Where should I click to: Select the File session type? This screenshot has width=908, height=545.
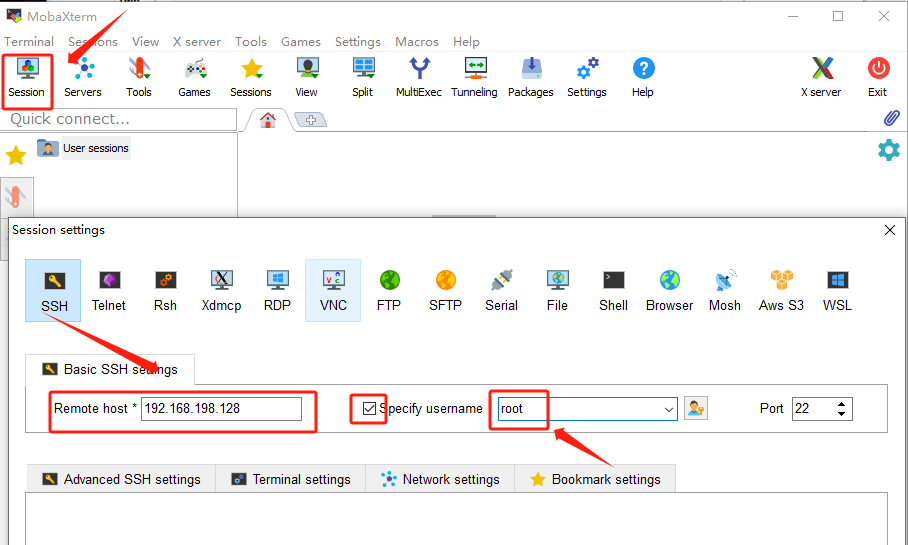pyautogui.click(x=558, y=291)
